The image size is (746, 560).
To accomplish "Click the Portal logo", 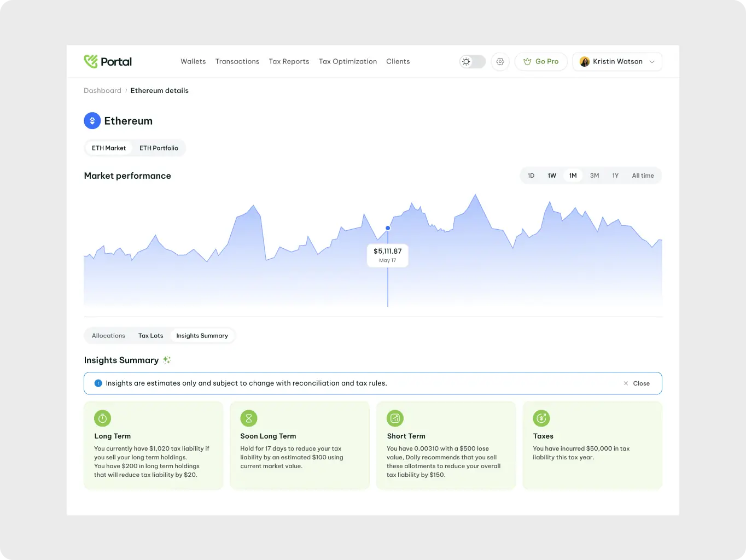I will click(x=107, y=61).
